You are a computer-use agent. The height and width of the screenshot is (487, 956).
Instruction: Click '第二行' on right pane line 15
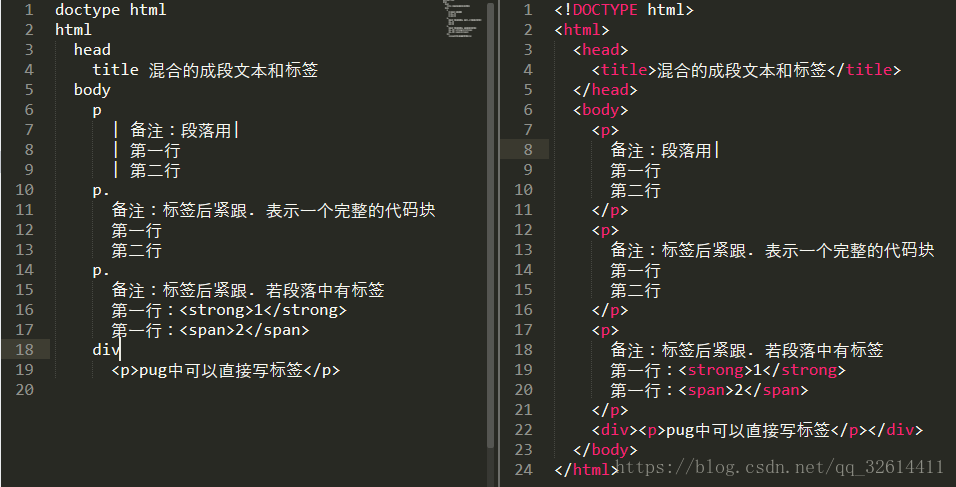pyautogui.click(x=635, y=290)
